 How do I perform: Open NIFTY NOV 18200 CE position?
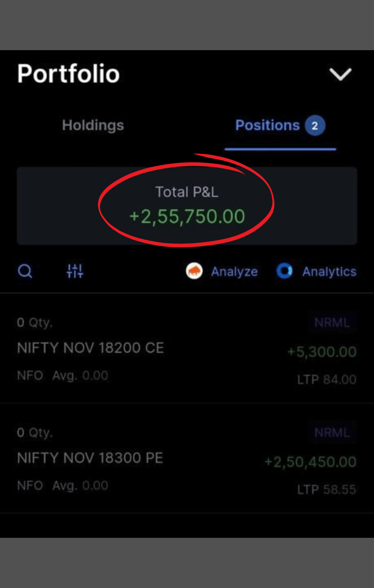click(90, 348)
